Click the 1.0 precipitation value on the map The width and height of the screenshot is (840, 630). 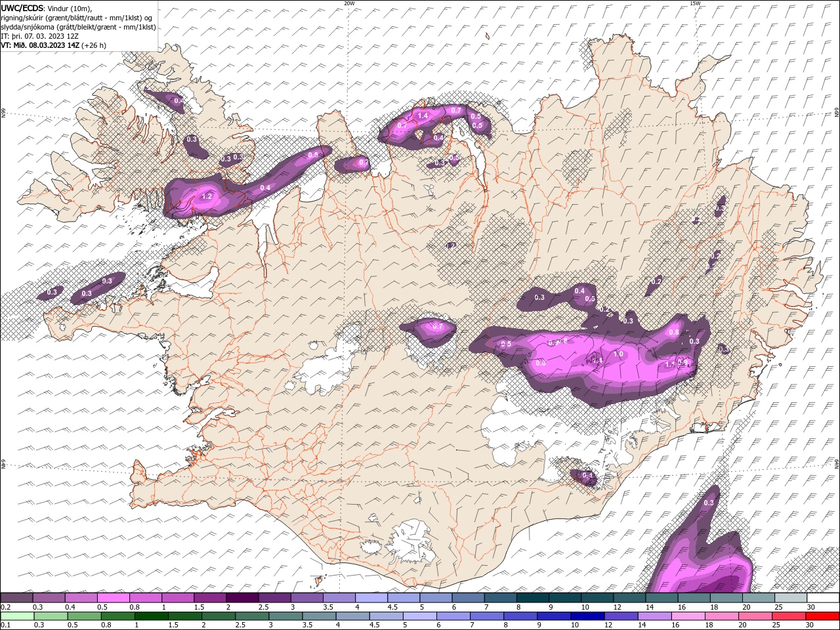(618, 354)
